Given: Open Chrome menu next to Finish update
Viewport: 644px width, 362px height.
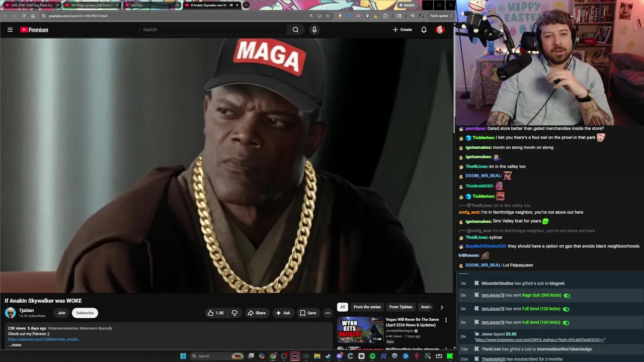Looking at the screenshot, I should [452, 16].
